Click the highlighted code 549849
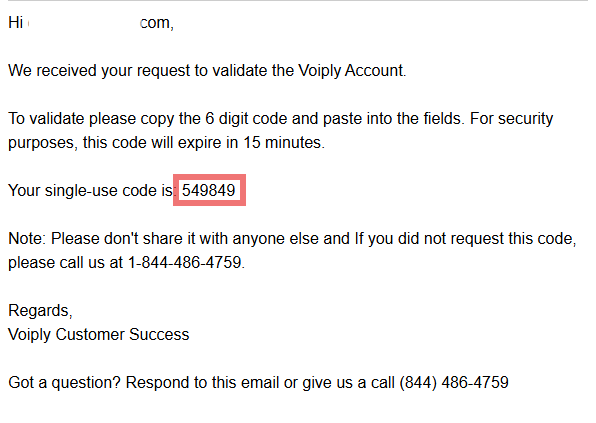The height and width of the screenshot is (423, 596). click(x=209, y=190)
